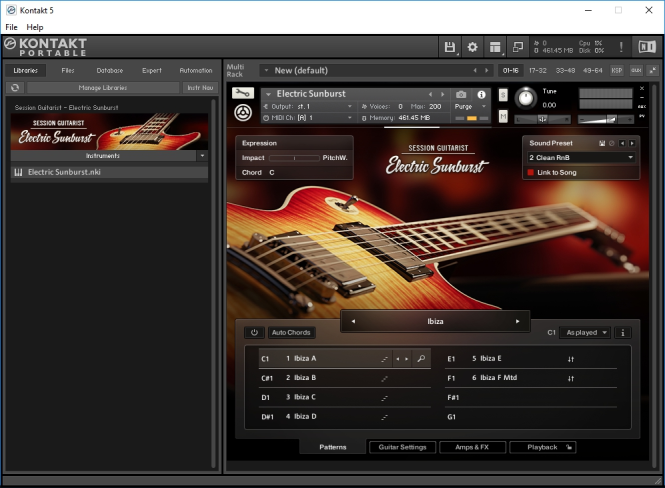Close the Electric Sunburst instrument with X

tap(642, 88)
